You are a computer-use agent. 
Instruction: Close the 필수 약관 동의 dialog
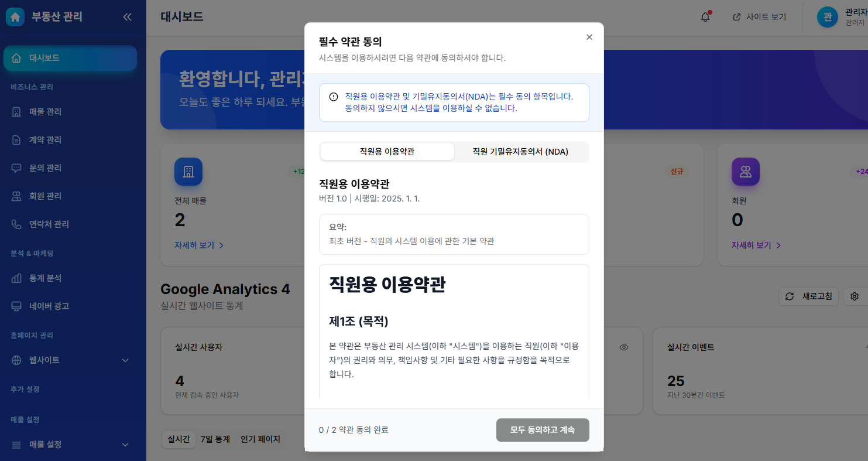(x=589, y=37)
